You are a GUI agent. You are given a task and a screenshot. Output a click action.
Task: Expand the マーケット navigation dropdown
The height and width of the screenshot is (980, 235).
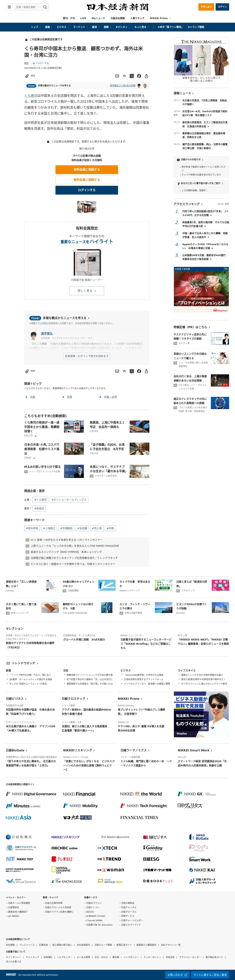pos(81,27)
